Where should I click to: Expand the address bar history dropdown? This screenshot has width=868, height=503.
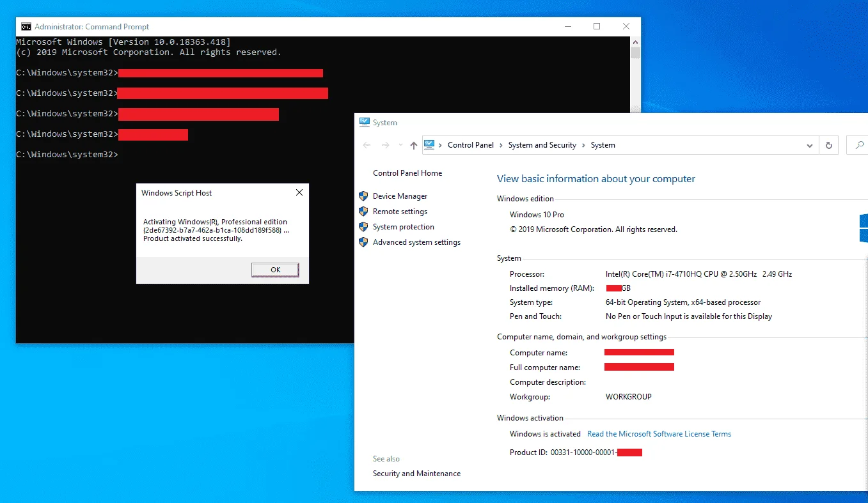810,145
